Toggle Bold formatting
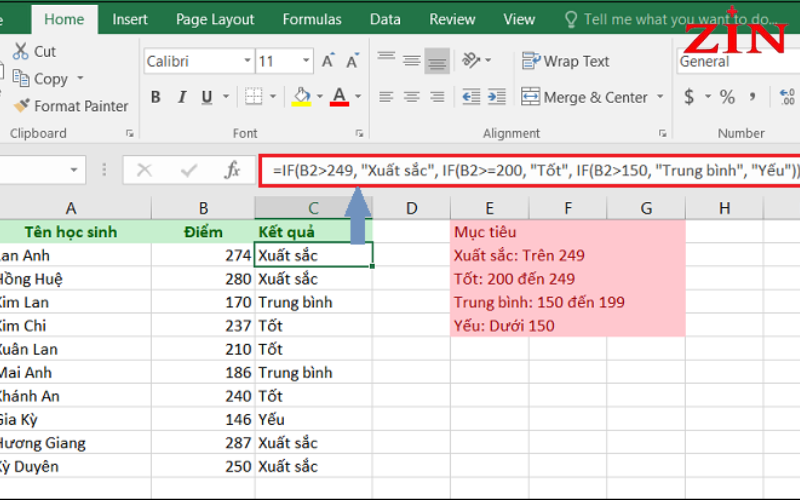 pos(156,97)
